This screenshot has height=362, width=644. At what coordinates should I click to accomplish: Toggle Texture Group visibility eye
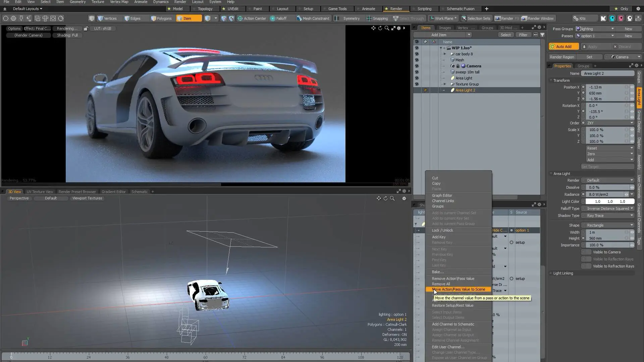click(x=417, y=84)
